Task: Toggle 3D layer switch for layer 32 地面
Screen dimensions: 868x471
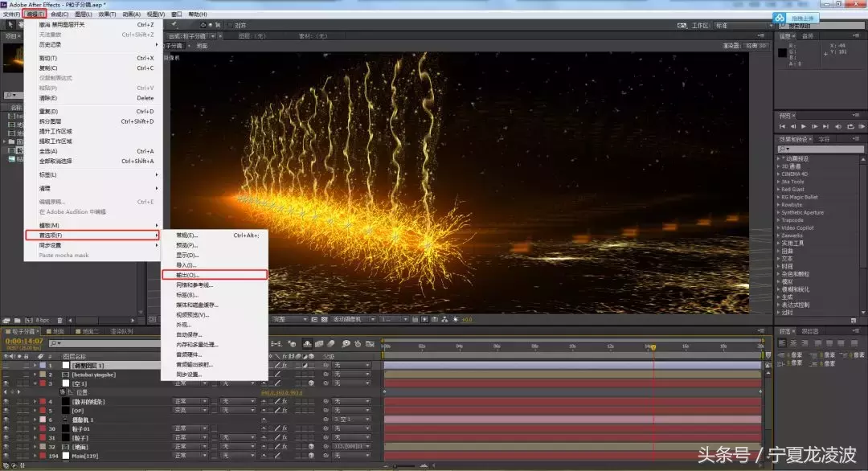Action: click(x=310, y=446)
